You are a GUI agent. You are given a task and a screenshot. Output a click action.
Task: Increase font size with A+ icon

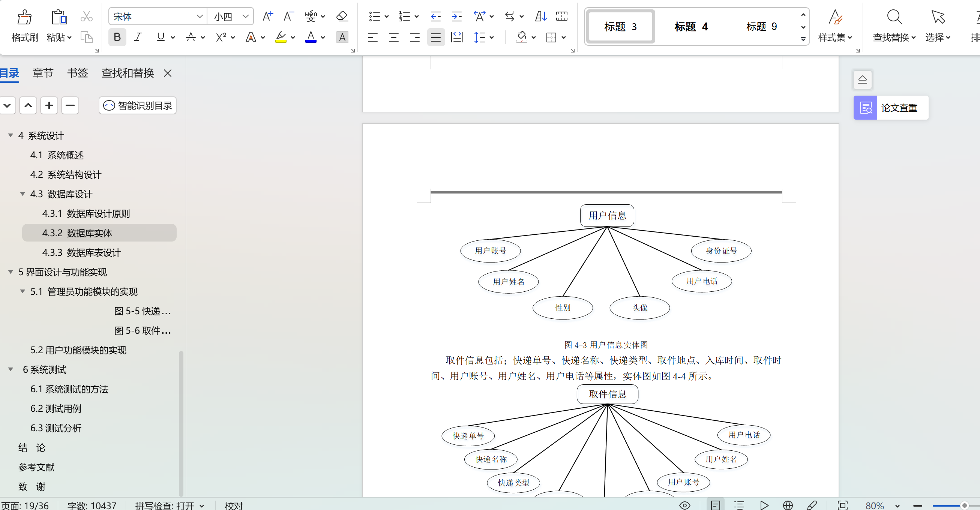[x=267, y=16]
